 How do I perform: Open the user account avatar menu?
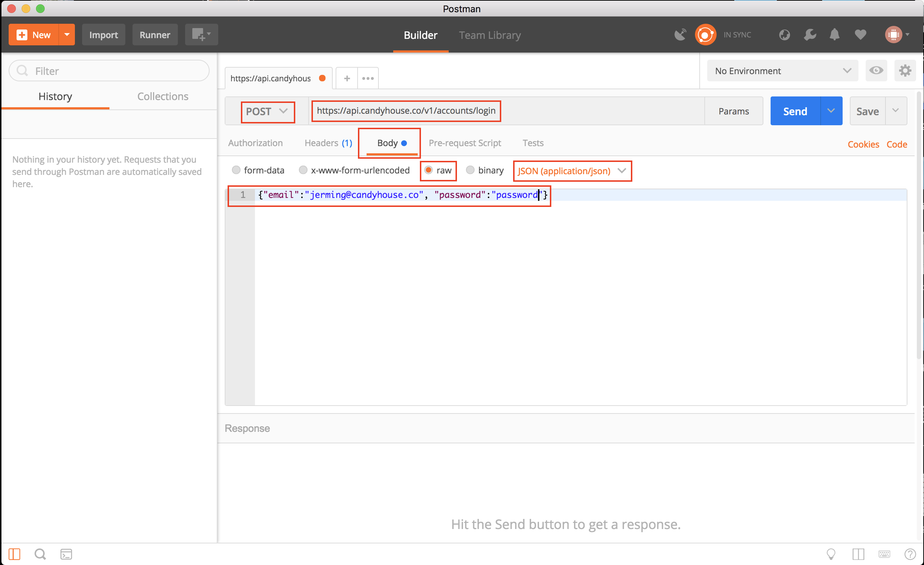coord(897,35)
